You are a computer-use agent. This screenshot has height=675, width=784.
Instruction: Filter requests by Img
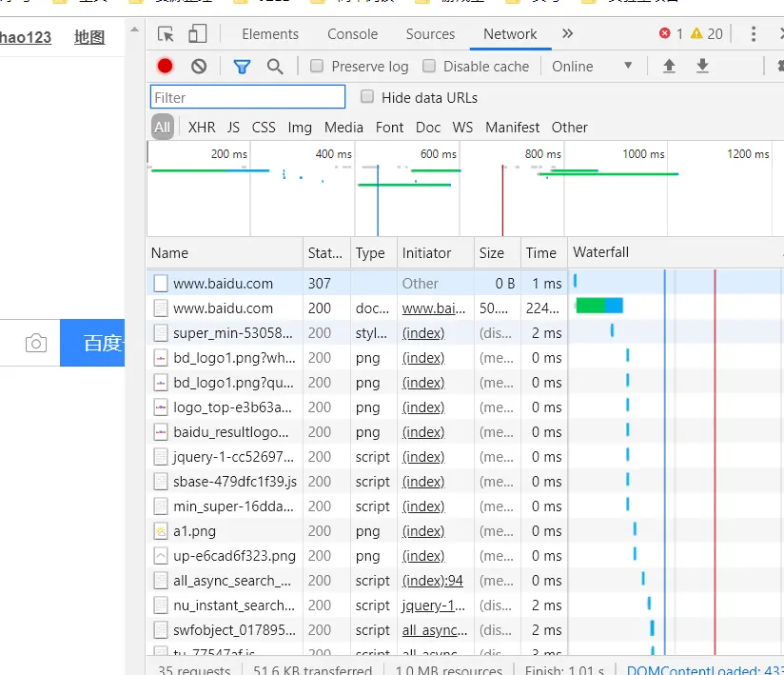click(300, 128)
